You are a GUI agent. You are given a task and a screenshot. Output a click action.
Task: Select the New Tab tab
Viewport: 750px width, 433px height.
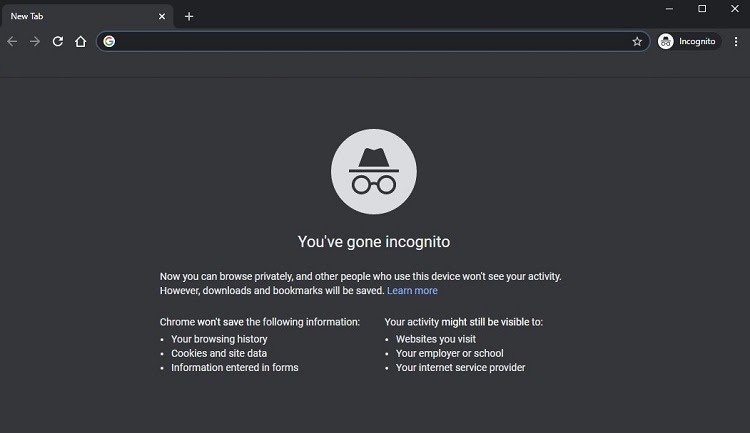click(x=87, y=16)
